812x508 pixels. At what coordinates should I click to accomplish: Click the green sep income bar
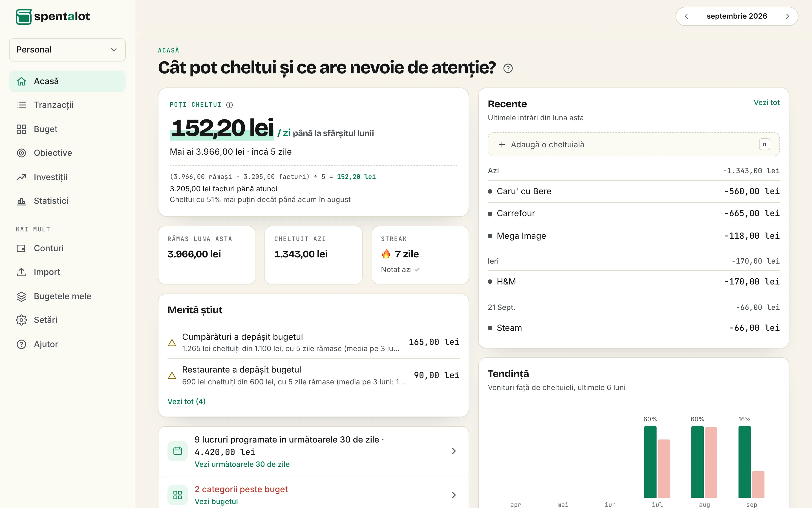(x=745, y=462)
